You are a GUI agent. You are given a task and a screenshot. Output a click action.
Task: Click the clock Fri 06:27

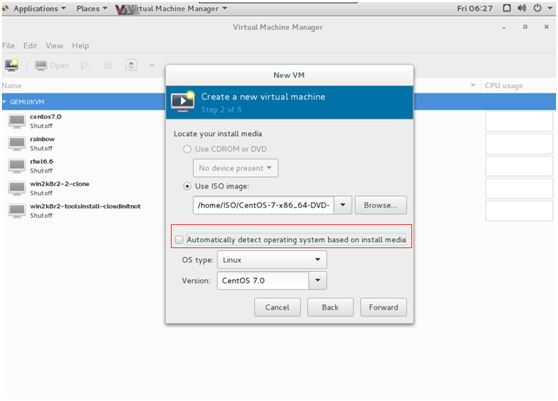475,8
